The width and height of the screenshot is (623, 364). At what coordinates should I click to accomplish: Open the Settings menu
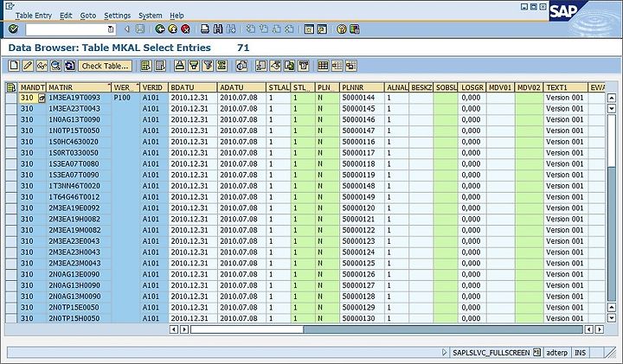click(117, 16)
